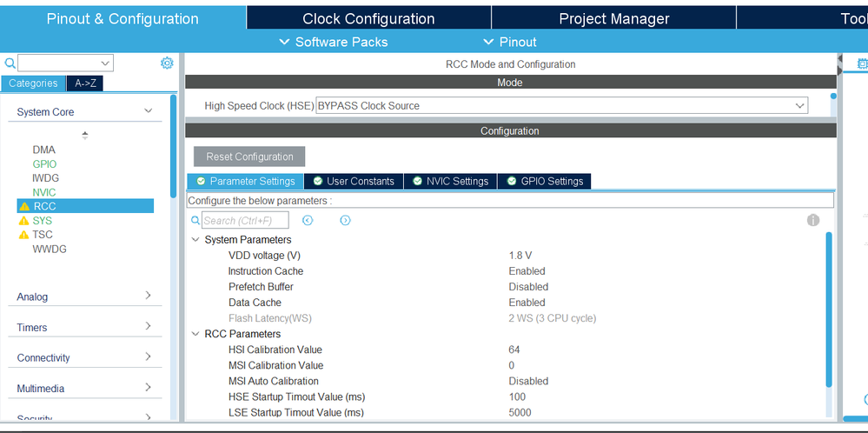This screenshot has width=868, height=433.
Task: Switch to Clock Configuration tab
Action: coord(368,18)
